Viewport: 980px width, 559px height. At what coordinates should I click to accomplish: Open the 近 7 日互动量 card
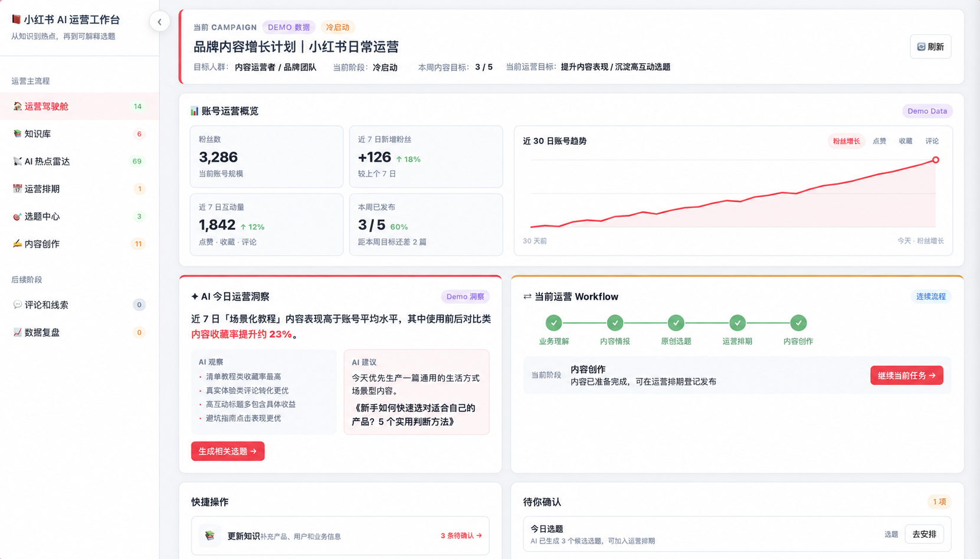click(266, 224)
